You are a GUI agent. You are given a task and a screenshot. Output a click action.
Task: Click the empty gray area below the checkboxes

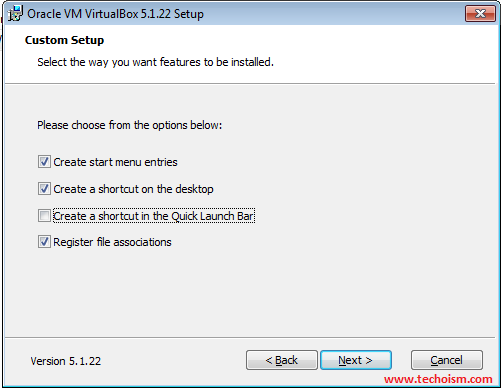[x=250, y=293]
